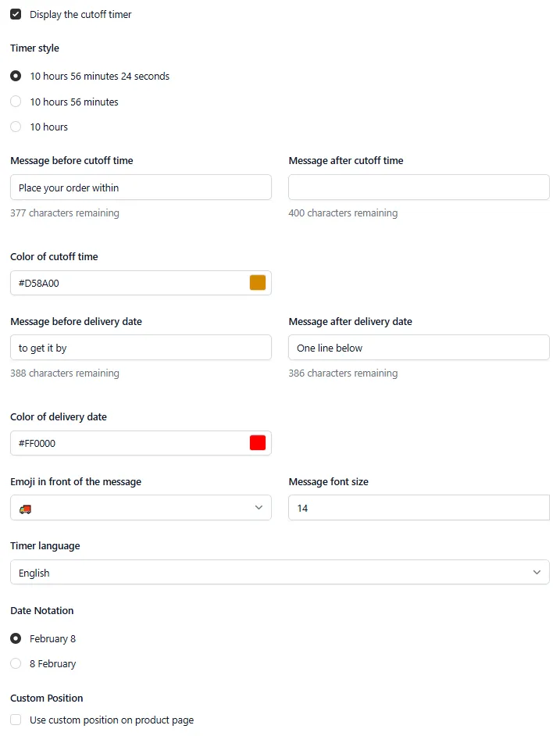Choose the 8 February date notation
The width and height of the screenshot is (560, 736).
[x=16, y=663]
